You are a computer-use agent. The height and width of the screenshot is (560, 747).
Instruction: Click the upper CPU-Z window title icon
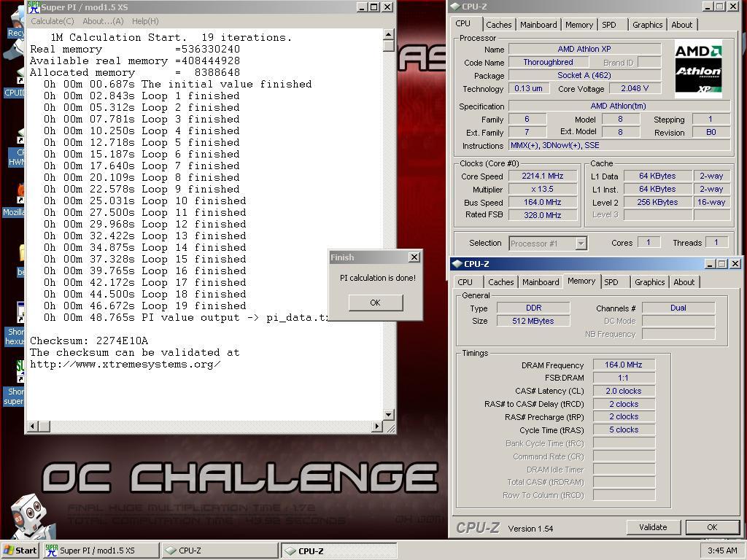[455, 6]
